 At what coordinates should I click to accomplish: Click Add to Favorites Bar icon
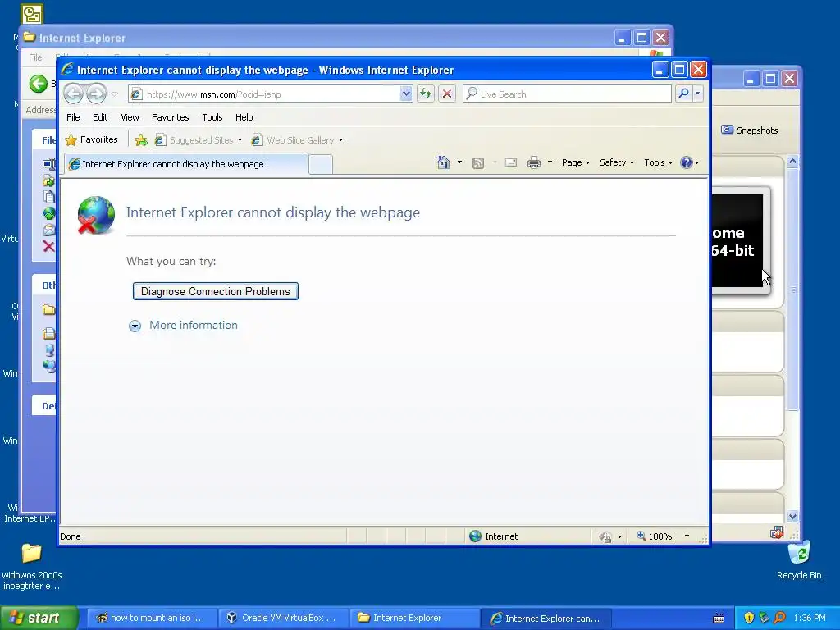coord(141,140)
